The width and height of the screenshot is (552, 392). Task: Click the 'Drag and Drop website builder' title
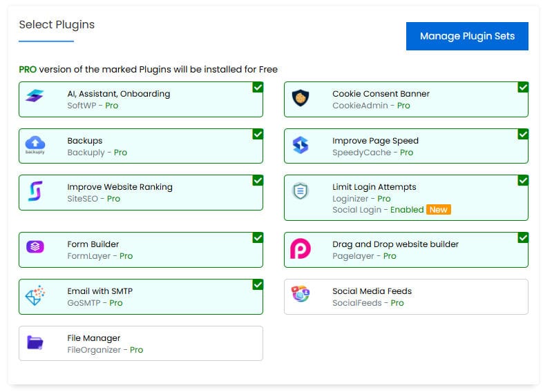coord(395,244)
